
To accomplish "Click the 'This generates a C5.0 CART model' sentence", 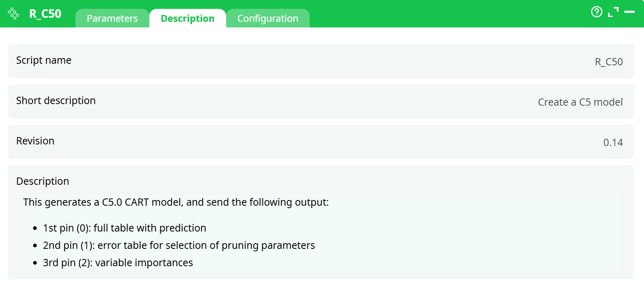I will pos(176,202).
